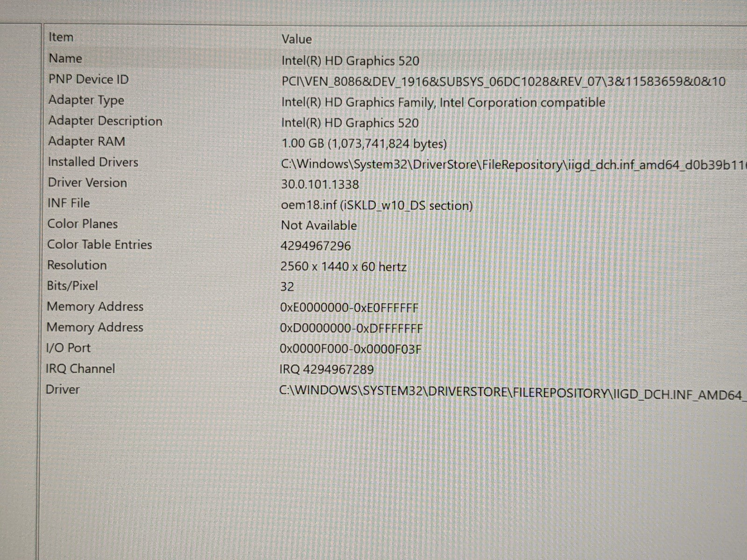Viewport: 747px width, 560px height.
Task: Select the Adapter RAM row
Action: [87, 141]
